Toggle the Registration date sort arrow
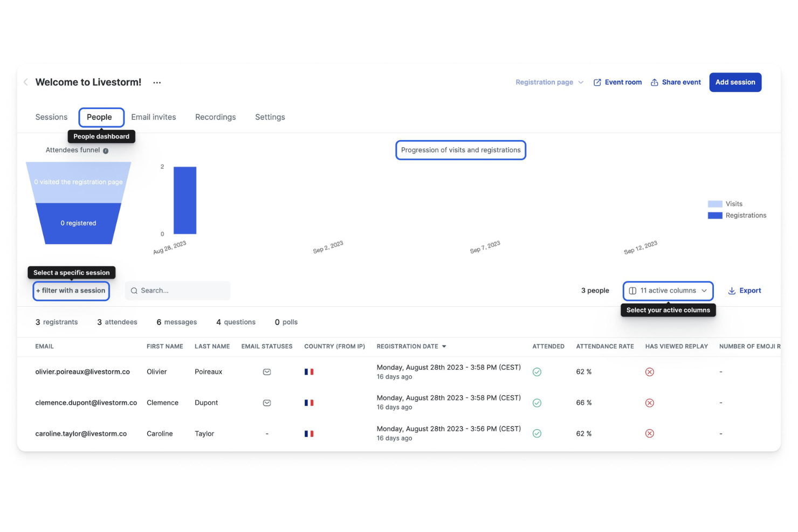This screenshot has height=532, width=798. 444,346
